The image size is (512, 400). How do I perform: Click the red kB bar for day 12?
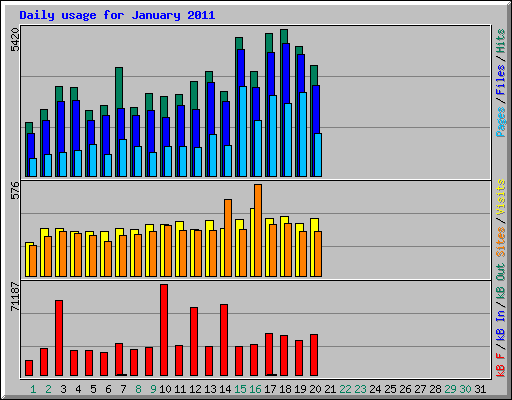pyautogui.click(x=194, y=342)
